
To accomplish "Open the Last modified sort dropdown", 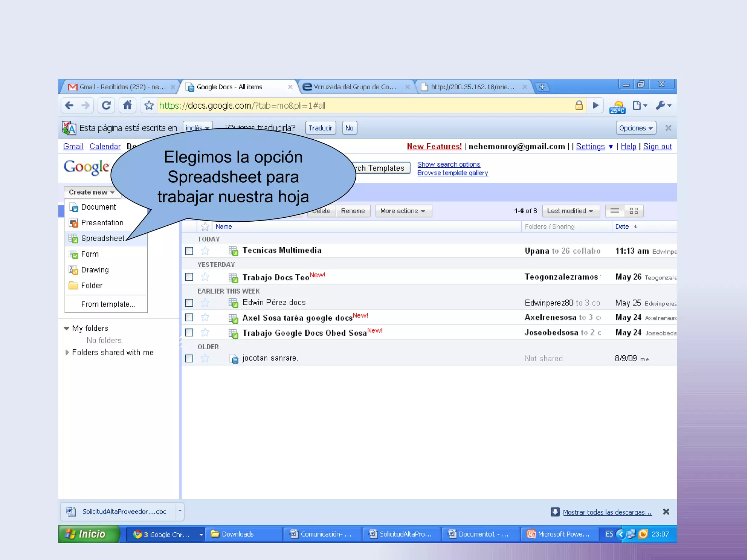I will point(571,211).
